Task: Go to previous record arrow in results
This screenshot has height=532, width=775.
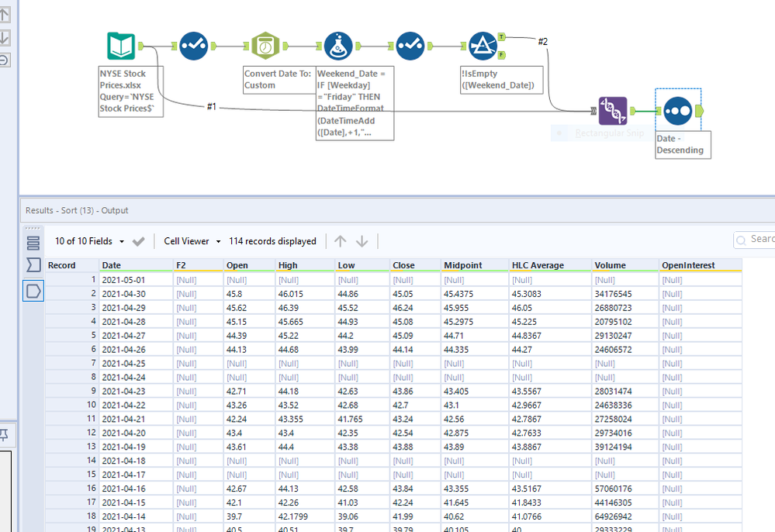Action: [x=340, y=241]
